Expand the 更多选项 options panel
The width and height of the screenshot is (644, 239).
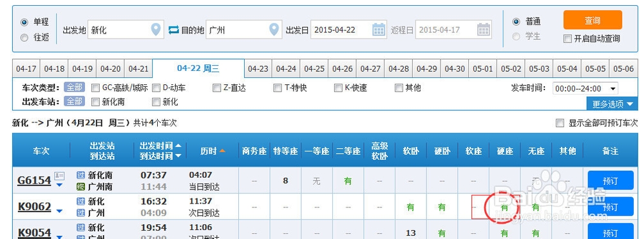click(612, 104)
